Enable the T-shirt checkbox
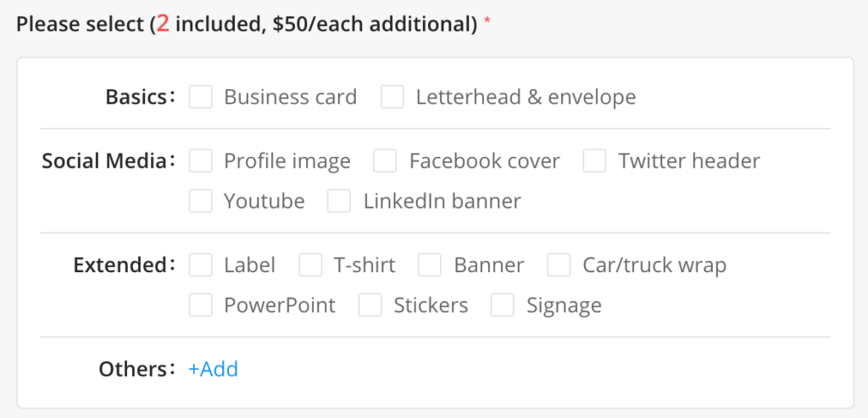868x418 pixels. point(311,265)
